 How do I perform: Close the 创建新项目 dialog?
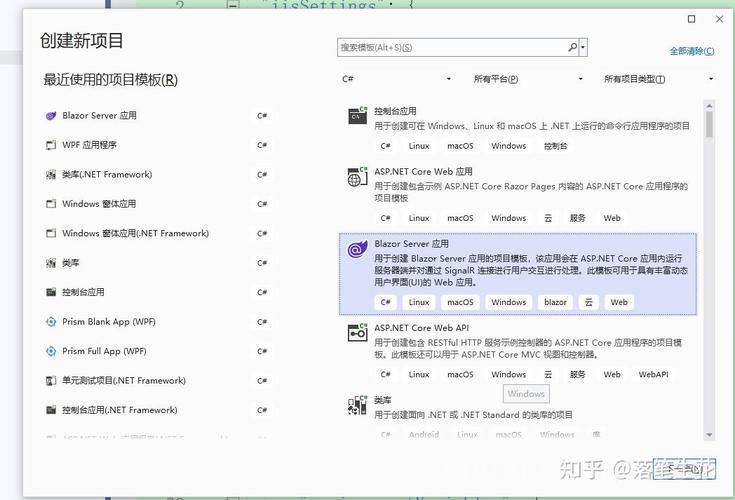click(x=720, y=19)
